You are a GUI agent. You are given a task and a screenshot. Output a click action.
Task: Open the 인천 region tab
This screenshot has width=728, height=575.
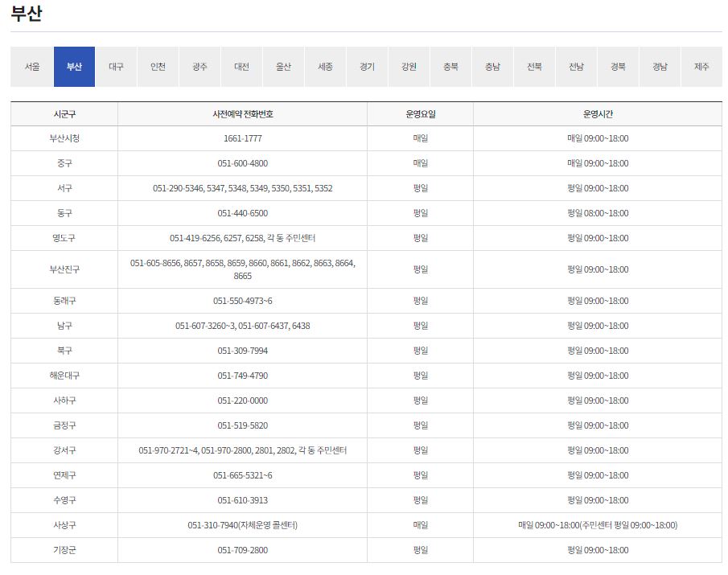[157, 67]
